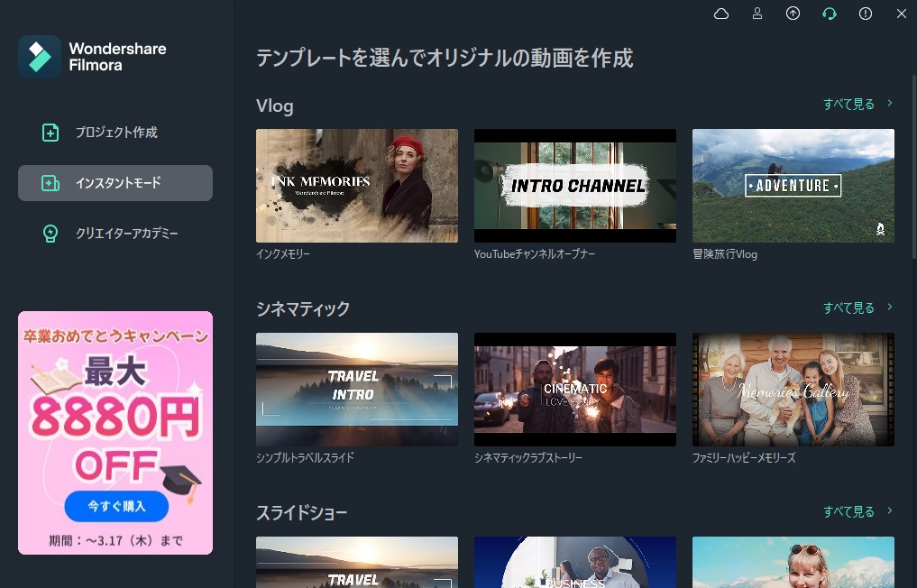Click the クリエイターアカデミー lightbulb icon
This screenshot has width=917, height=588.
[50, 234]
